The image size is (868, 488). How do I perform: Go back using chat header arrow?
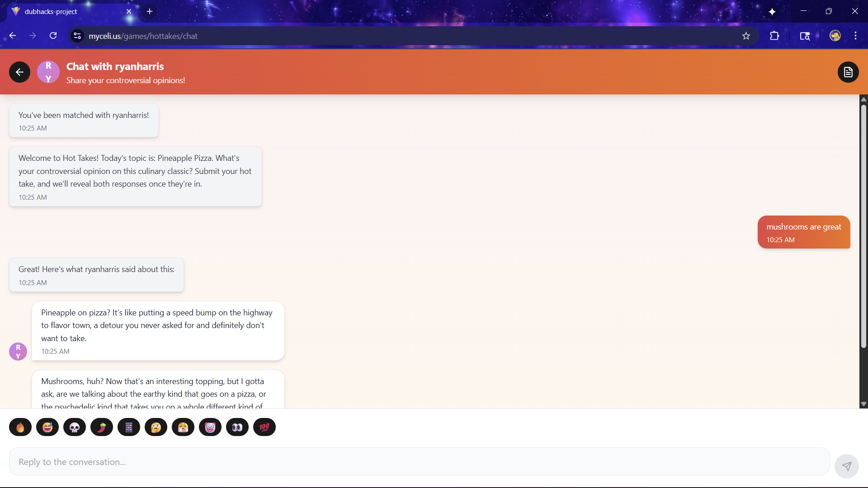tap(19, 72)
